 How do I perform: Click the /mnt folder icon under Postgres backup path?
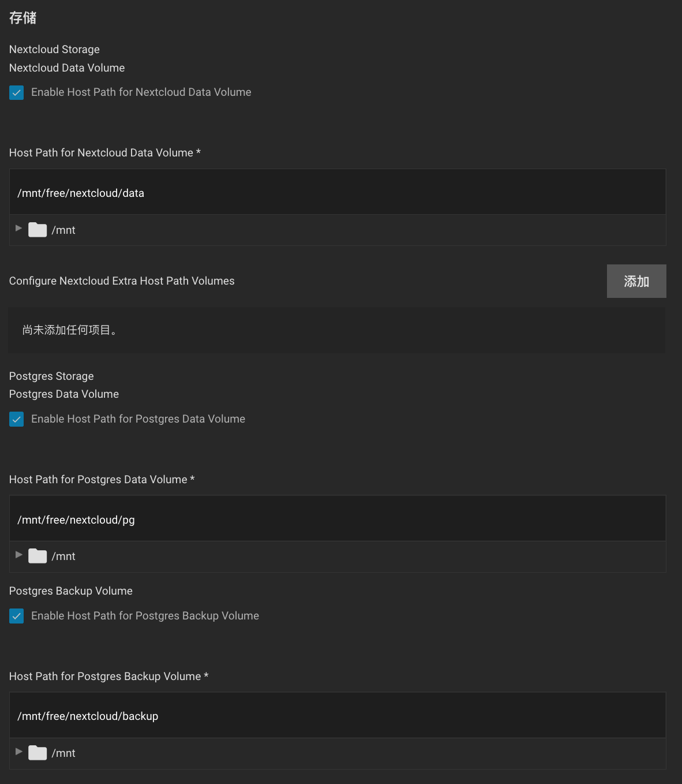pos(38,753)
